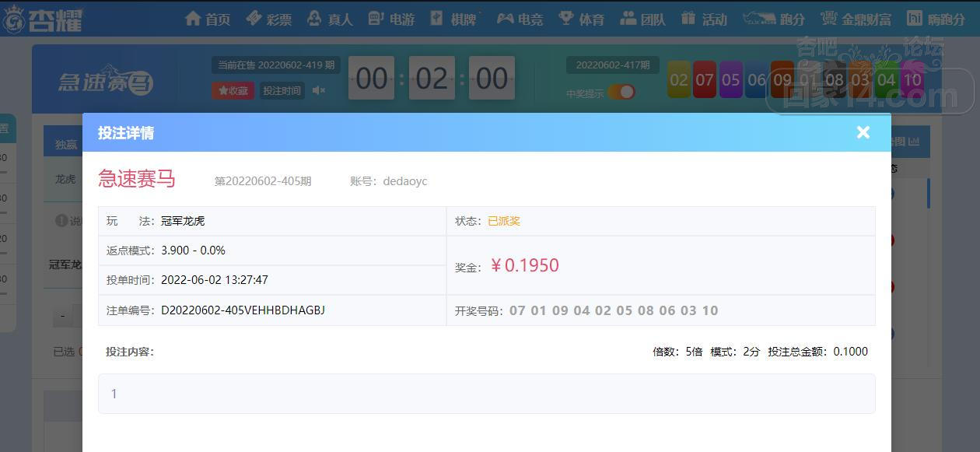The width and height of the screenshot is (980, 452).
Task: Click the 投注详情 dialog title
Action: pos(126,133)
